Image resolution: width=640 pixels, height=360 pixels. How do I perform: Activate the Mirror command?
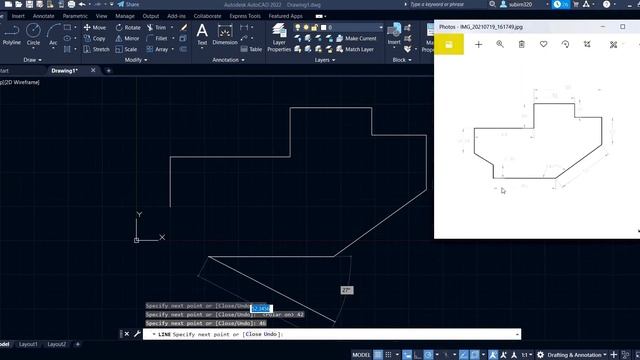(x=127, y=38)
